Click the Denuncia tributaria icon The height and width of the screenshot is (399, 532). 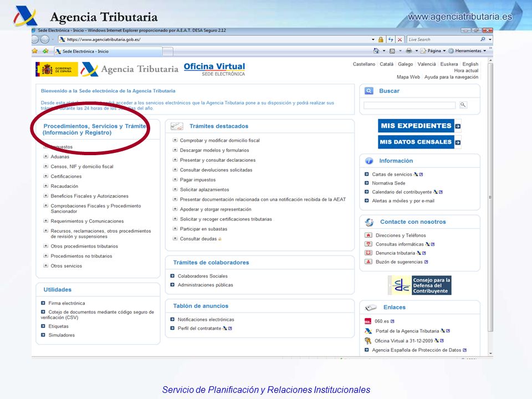[368, 253]
